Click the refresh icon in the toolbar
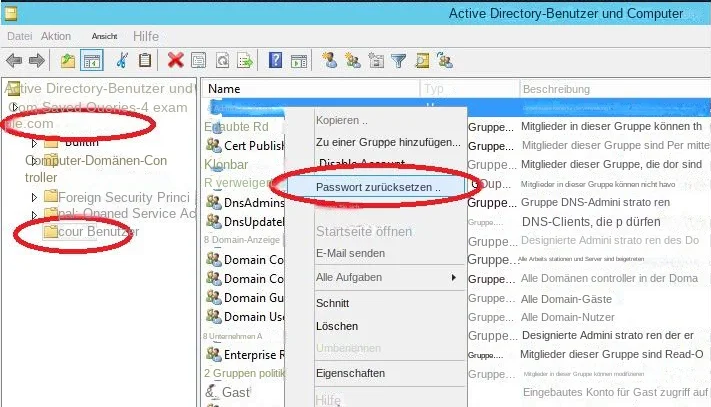 click(222, 60)
